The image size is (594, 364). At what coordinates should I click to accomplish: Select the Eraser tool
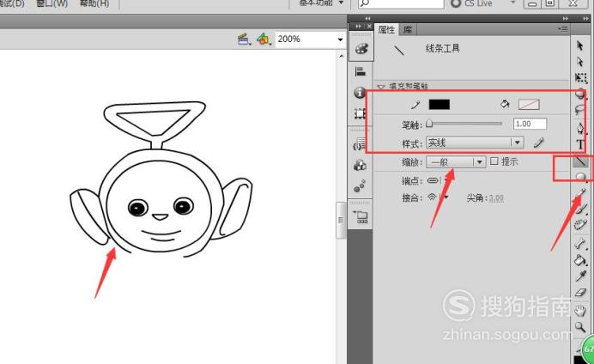click(580, 293)
